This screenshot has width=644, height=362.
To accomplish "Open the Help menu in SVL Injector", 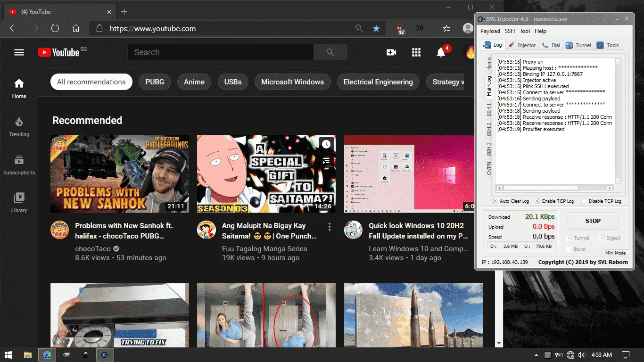I will [540, 31].
